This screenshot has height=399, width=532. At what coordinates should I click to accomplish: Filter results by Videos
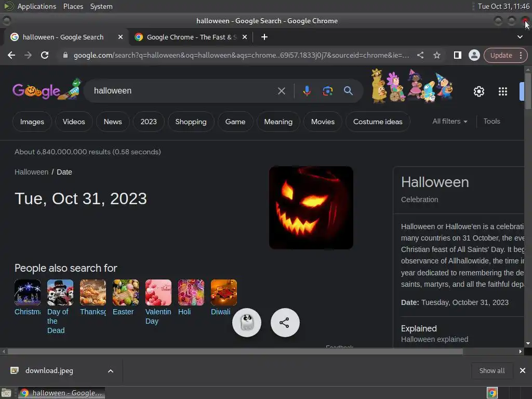pos(74,122)
